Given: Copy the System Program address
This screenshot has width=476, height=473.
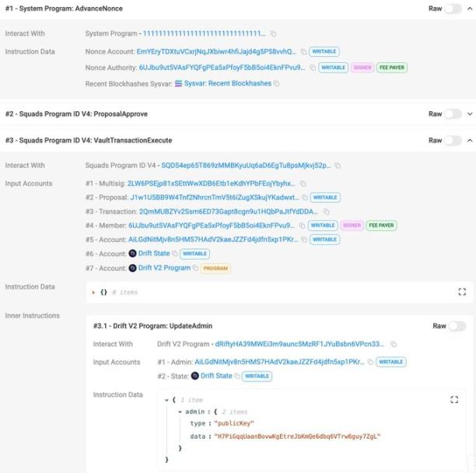Looking at the screenshot, I should [273, 34].
